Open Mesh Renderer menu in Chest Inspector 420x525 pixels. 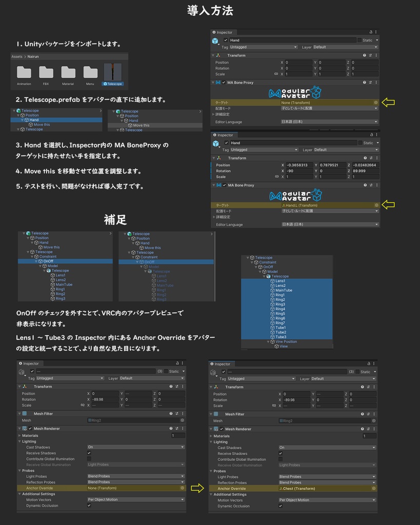click(374, 429)
